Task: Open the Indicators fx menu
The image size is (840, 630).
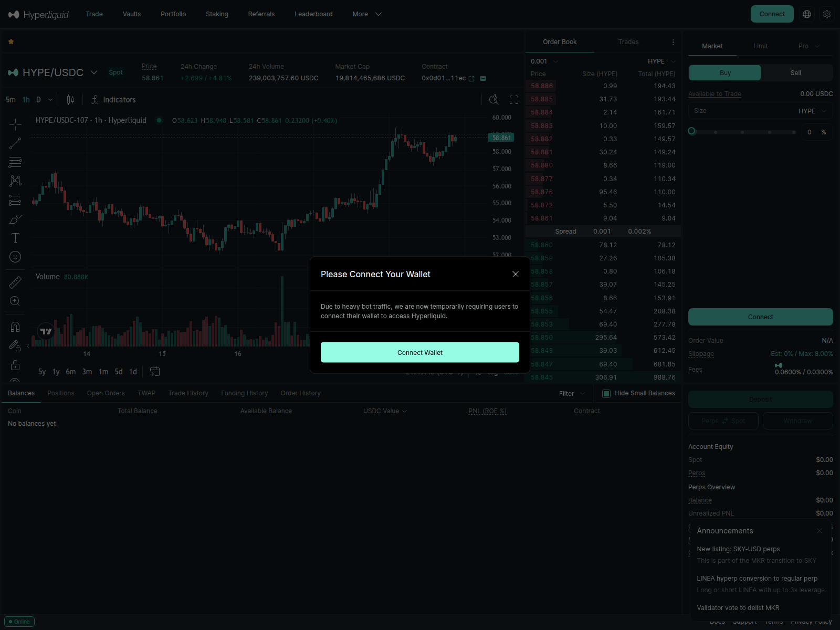Action: click(113, 100)
